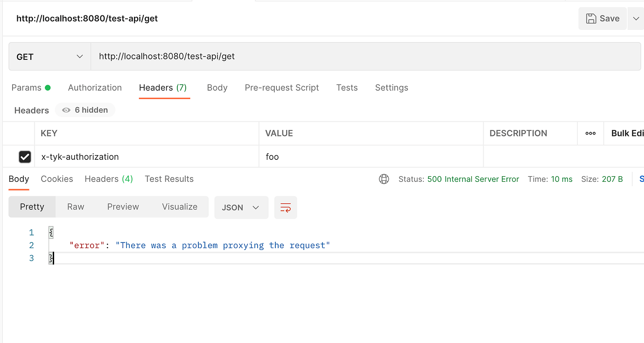Click the three-dot options icon in headers table
Viewport: 644px width, 343px height.
coord(590,133)
